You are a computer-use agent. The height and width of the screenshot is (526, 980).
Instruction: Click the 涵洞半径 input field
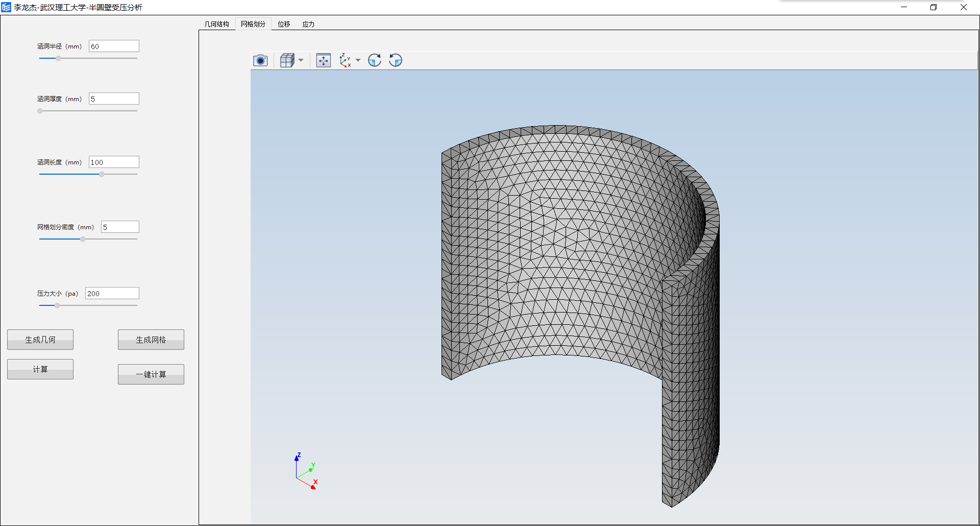coord(114,46)
